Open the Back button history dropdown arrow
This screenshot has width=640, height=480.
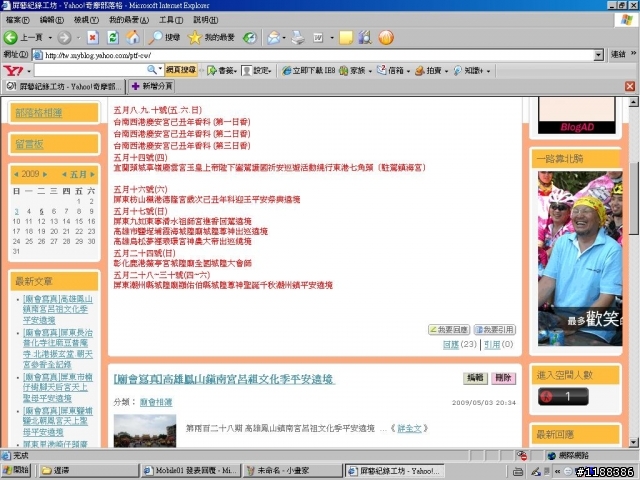tap(50, 37)
